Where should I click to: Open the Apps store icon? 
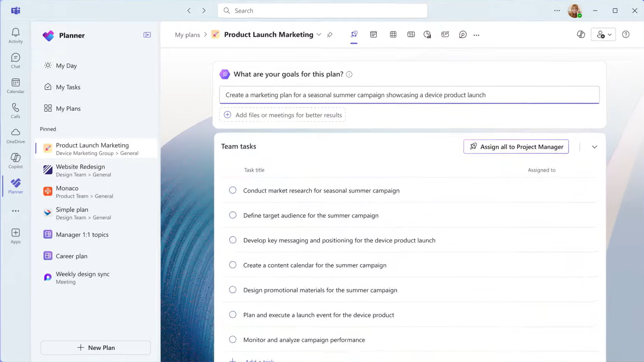click(x=15, y=236)
